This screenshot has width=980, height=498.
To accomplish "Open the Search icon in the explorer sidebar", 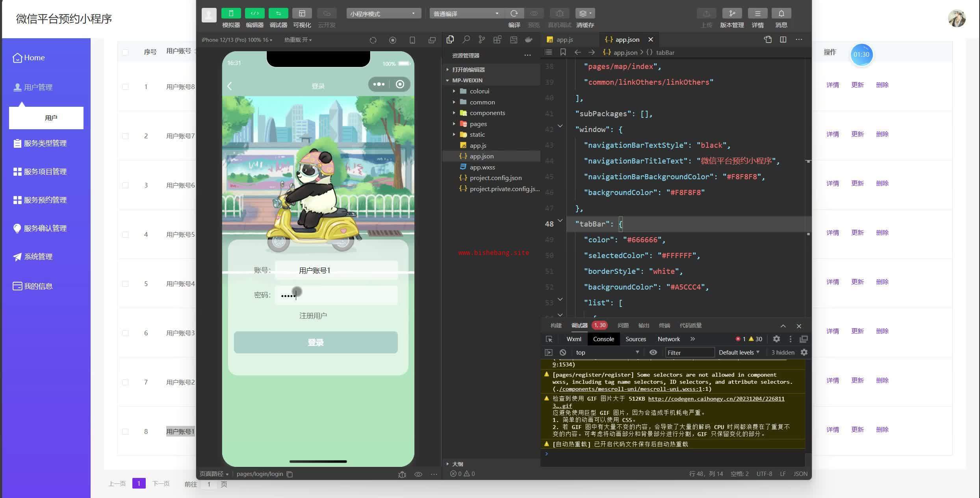I will click(x=466, y=39).
